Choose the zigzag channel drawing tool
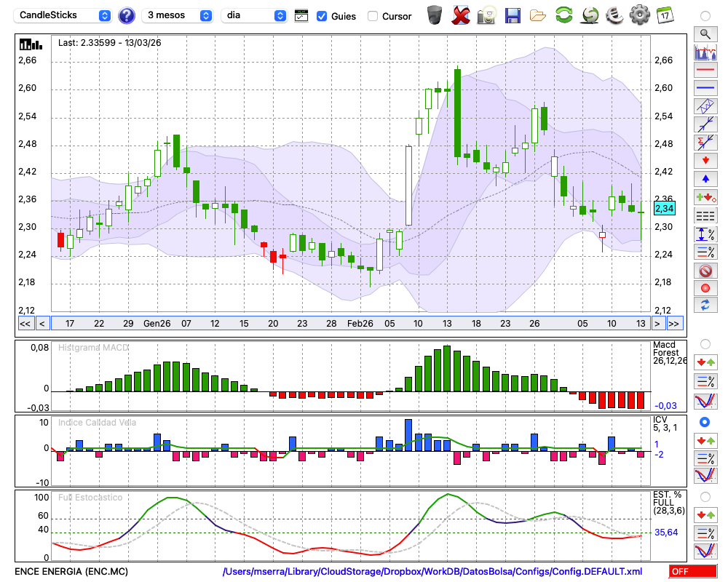This screenshot has width=728, height=582. (705, 106)
